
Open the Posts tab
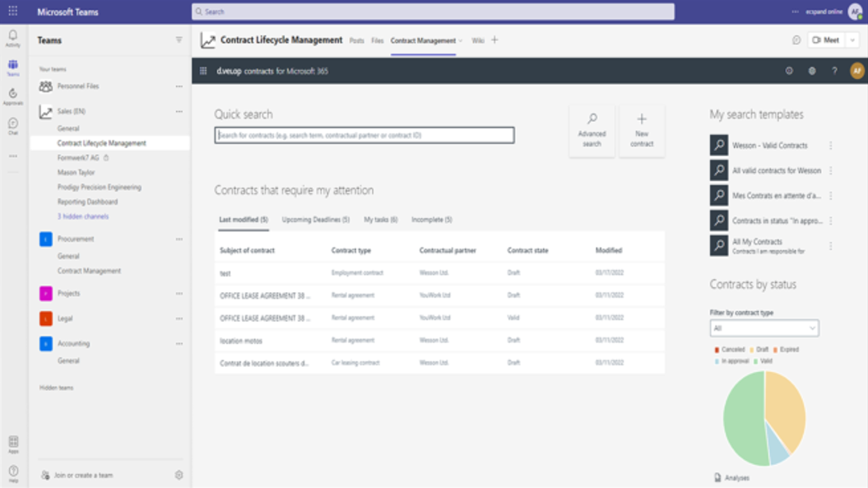click(356, 40)
